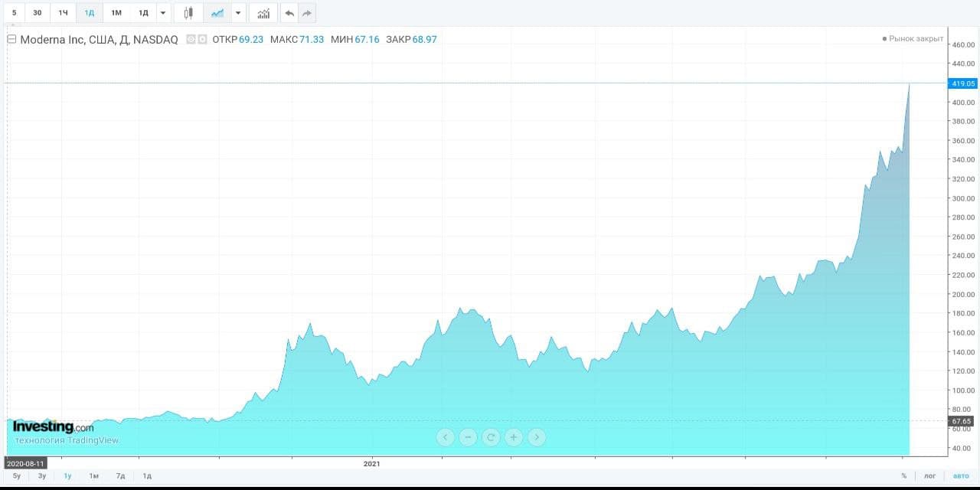980x490 pixels.
Task: Reset chart view with circular arrow button
Action: click(x=491, y=437)
